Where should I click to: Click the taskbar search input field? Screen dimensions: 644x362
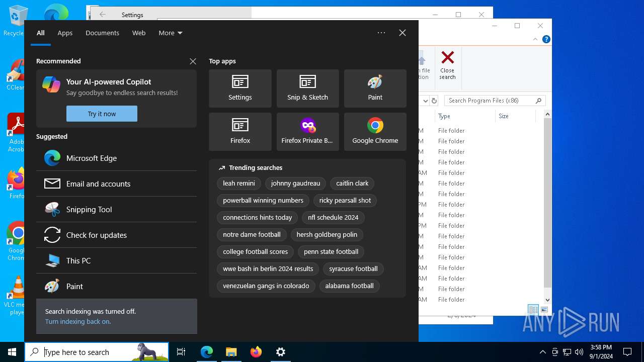97,352
